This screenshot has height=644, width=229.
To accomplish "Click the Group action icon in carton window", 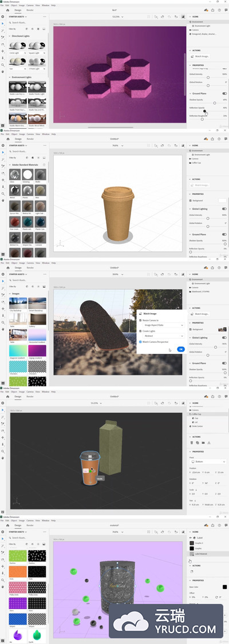I will pos(203,442).
